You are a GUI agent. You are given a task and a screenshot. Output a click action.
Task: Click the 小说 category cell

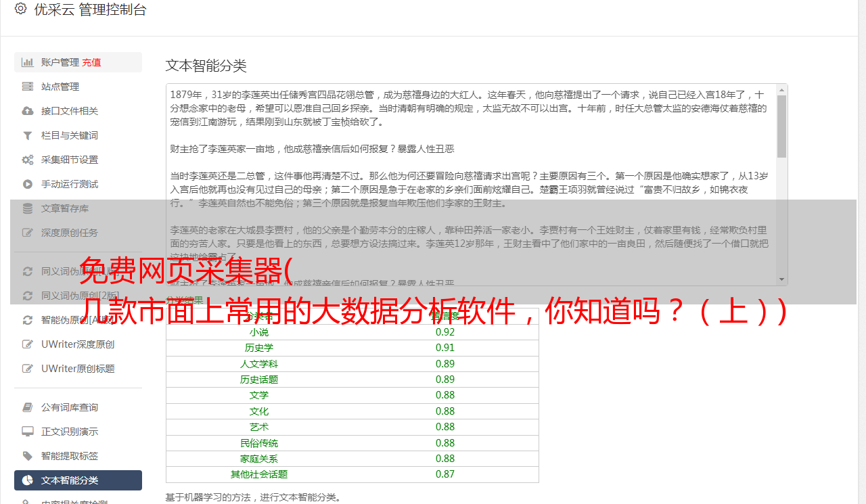258,332
